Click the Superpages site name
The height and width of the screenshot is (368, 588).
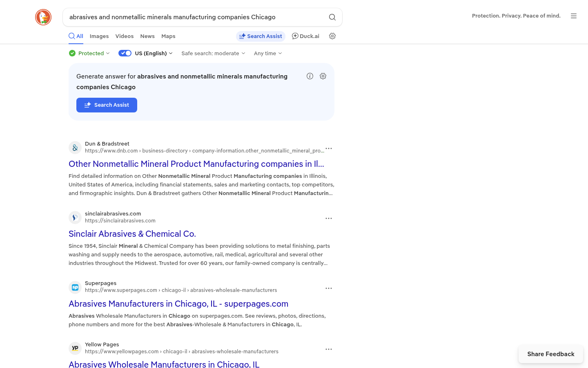pos(100,283)
